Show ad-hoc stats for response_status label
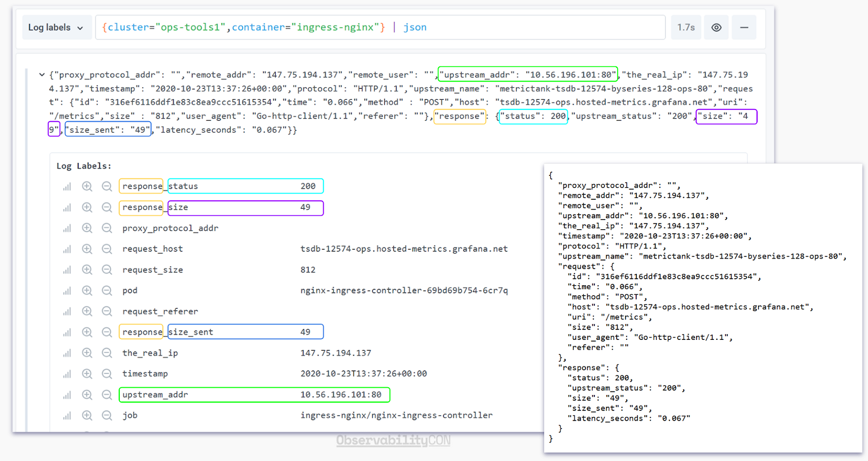The image size is (868, 461). pos(66,186)
